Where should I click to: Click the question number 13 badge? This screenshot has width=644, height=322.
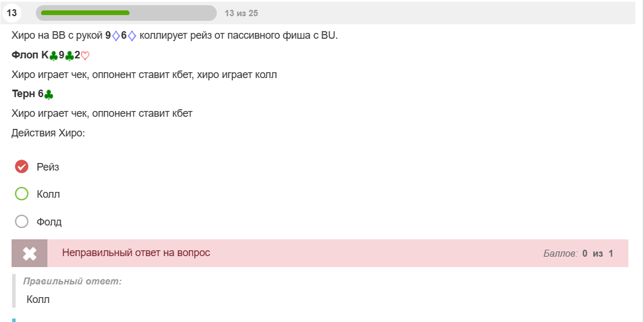point(12,13)
